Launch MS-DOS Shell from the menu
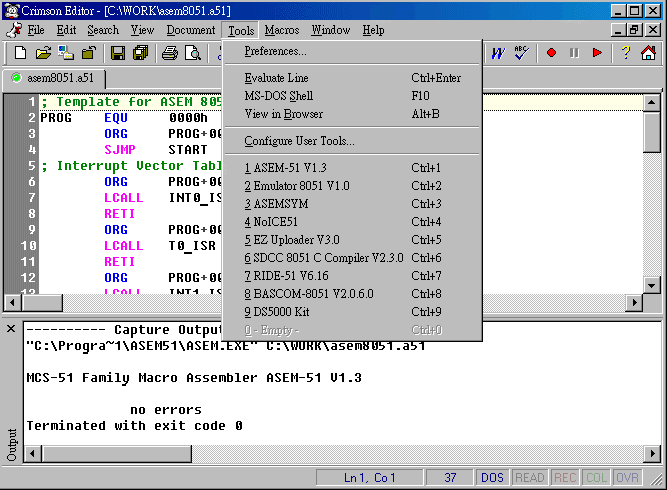667x490 pixels. coord(352,96)
